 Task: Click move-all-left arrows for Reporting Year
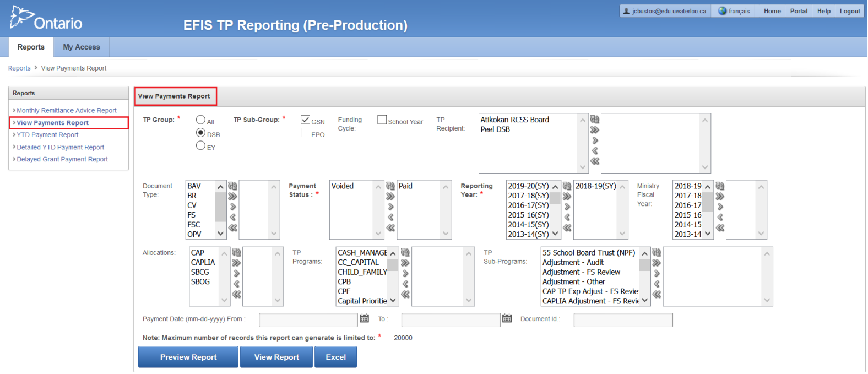[x=567, y=228]
